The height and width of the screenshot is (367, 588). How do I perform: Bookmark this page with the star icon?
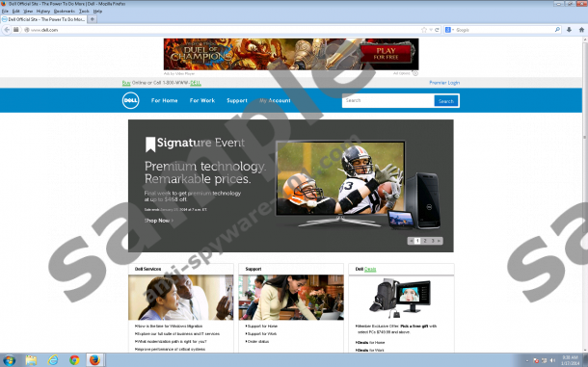pyautogui.click(x=424, y=30)
